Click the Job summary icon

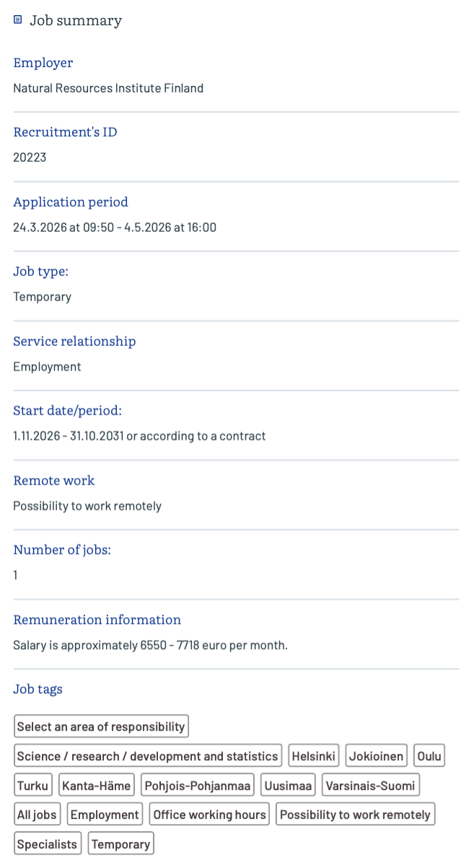[18, 20]
